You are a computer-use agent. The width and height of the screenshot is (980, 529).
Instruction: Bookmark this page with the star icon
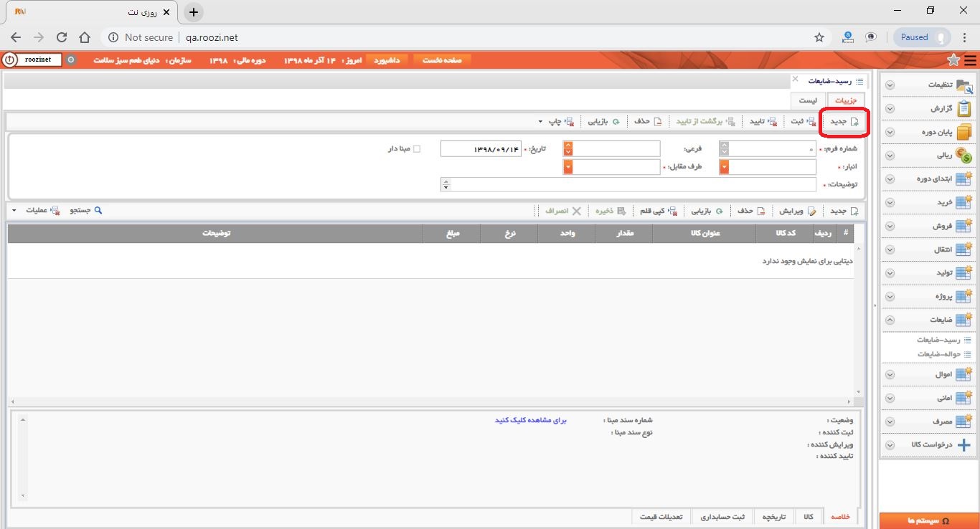click(819, 37)
